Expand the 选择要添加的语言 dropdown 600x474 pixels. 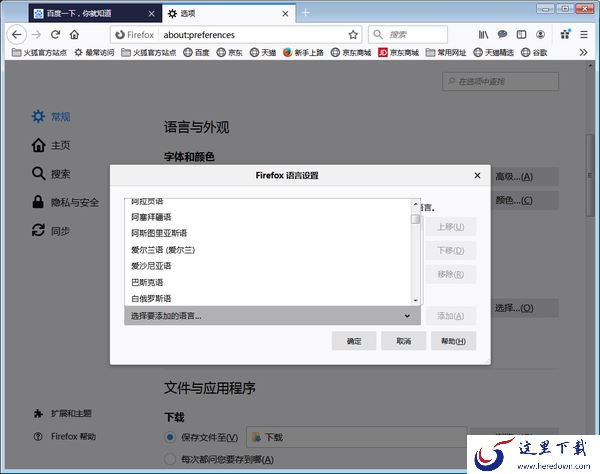coord(272,316)
